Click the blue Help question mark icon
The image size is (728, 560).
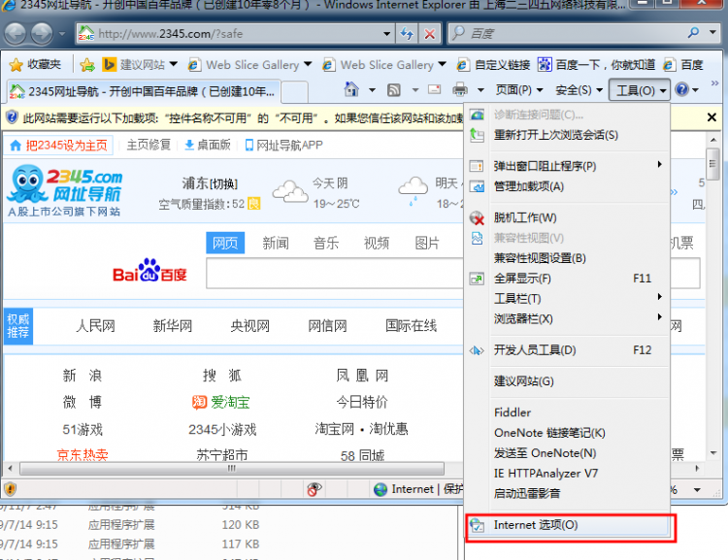(x=681, y=89)
